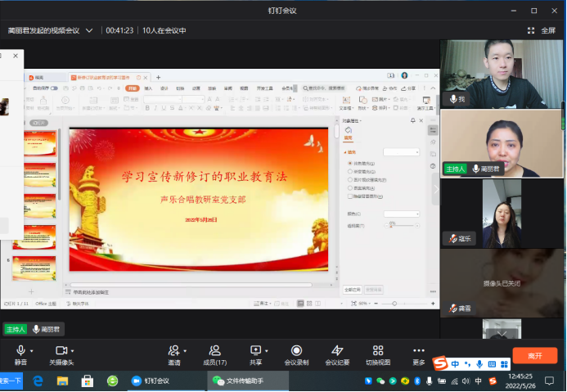Turn off camera via 关摄像头 icon

[x=61, y=351]
